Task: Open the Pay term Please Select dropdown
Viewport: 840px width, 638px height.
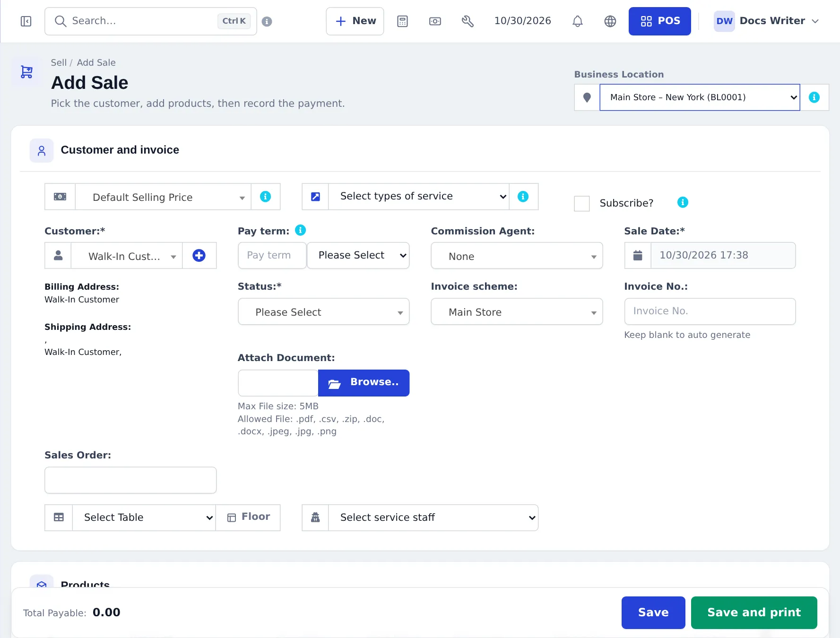Action: pos(358,256)
